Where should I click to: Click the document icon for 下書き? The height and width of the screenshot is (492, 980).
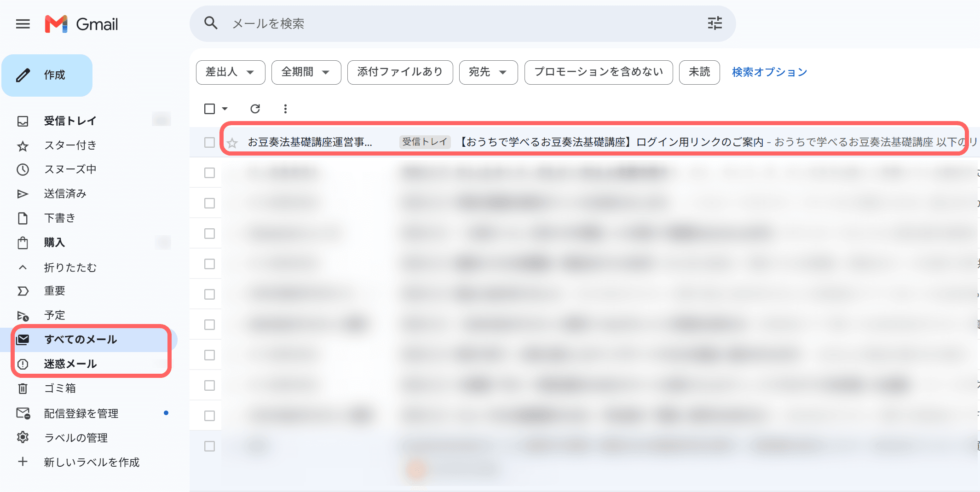[23, 218]
